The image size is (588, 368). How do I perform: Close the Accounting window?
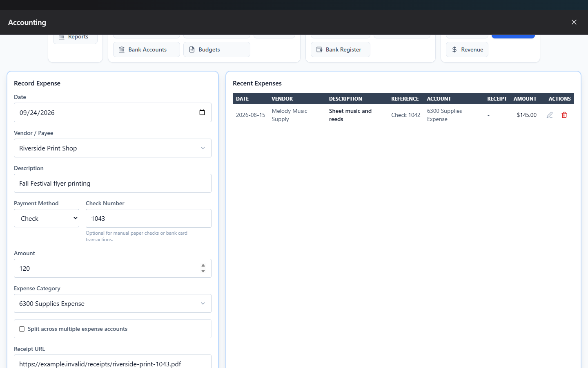(574, 22)
